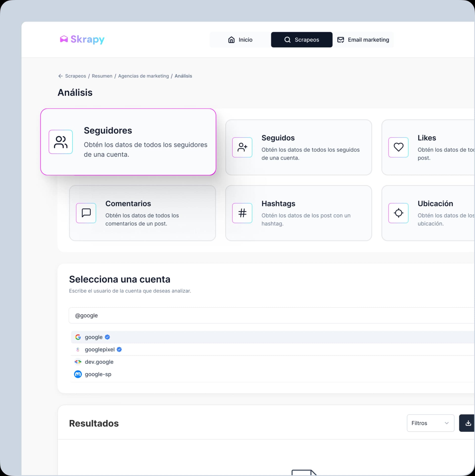The width and height of the screenshot is (475, 476).
Task: Pick dev.google from the suggestions
Action: tap(99, 362)
